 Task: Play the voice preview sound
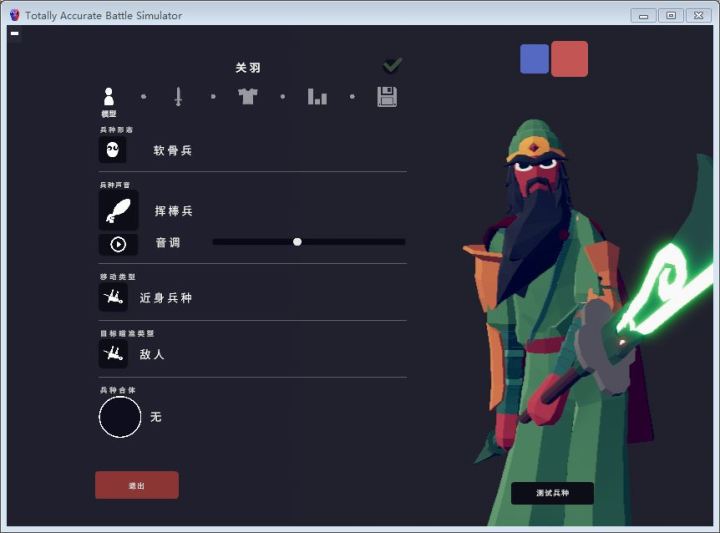click(x=118, y=244)
